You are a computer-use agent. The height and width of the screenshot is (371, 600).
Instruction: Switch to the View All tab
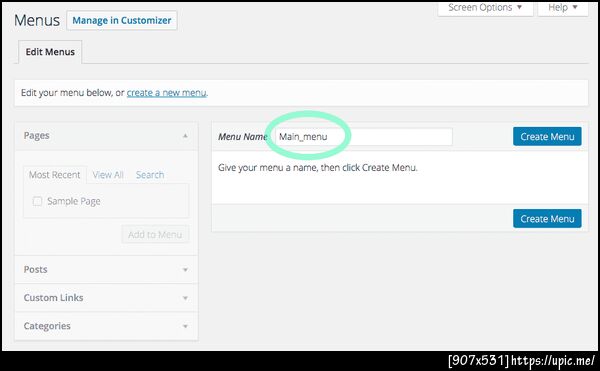[x=108, y=175]
